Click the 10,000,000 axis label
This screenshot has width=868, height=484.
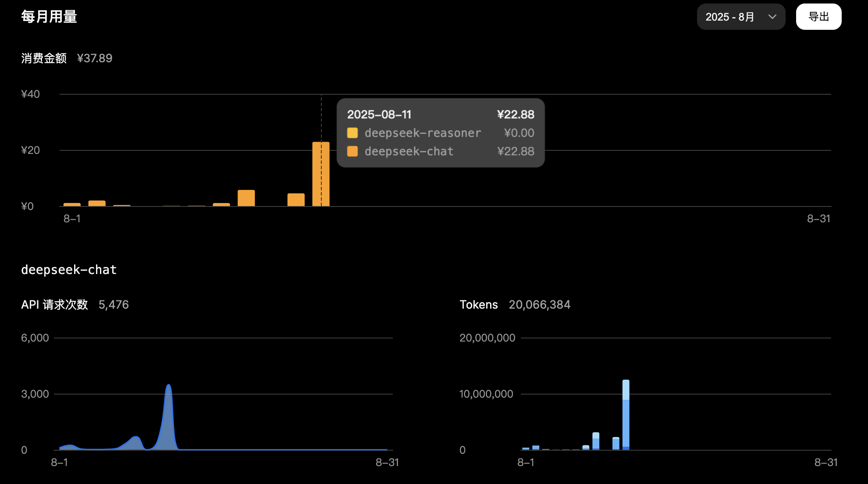click(x=486, y=394)
